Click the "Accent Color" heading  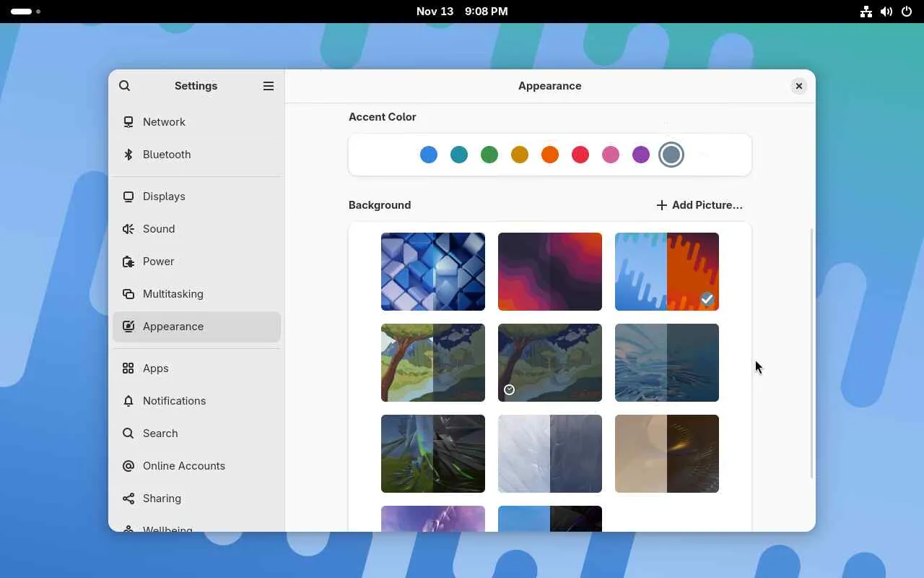point(383,117)
